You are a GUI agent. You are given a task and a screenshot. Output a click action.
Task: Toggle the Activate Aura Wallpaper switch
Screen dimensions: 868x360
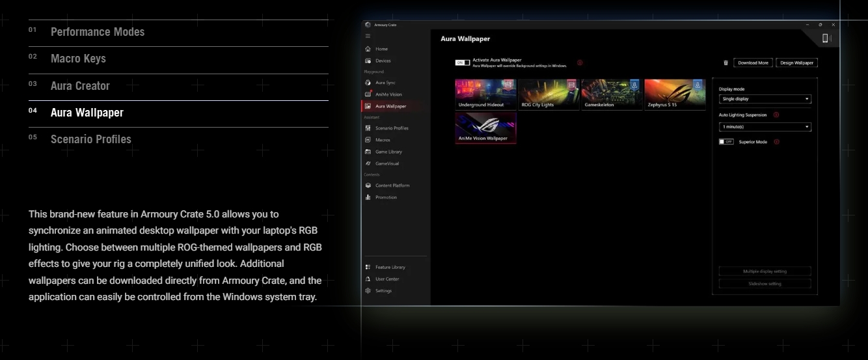463,62
